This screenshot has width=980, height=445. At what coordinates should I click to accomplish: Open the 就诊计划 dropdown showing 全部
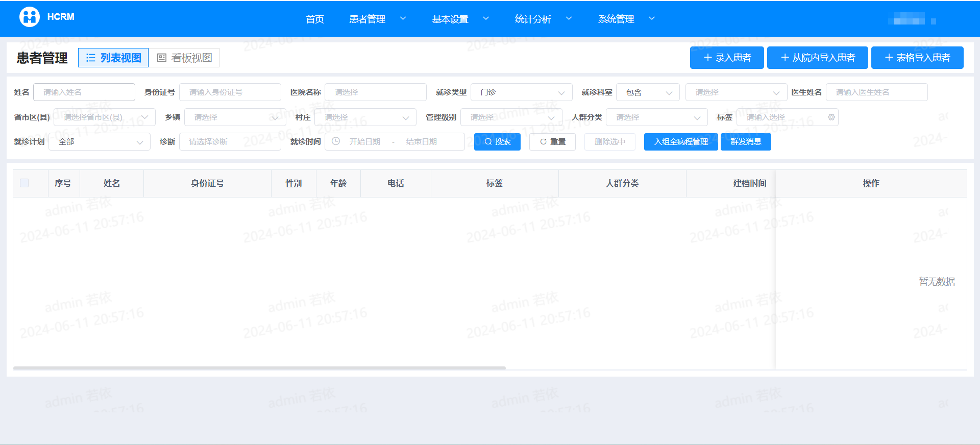(100, 142)
